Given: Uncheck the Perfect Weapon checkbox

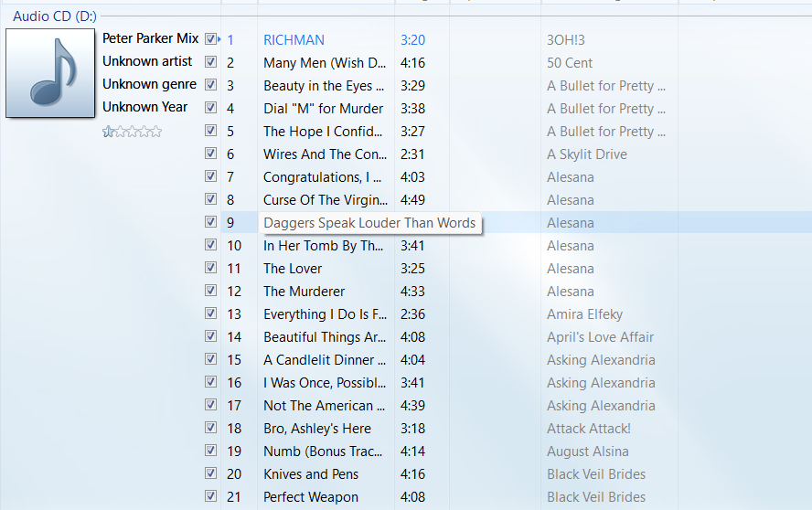Looking at the screenshot, I should pyautogui.click(x=210, y=495).
